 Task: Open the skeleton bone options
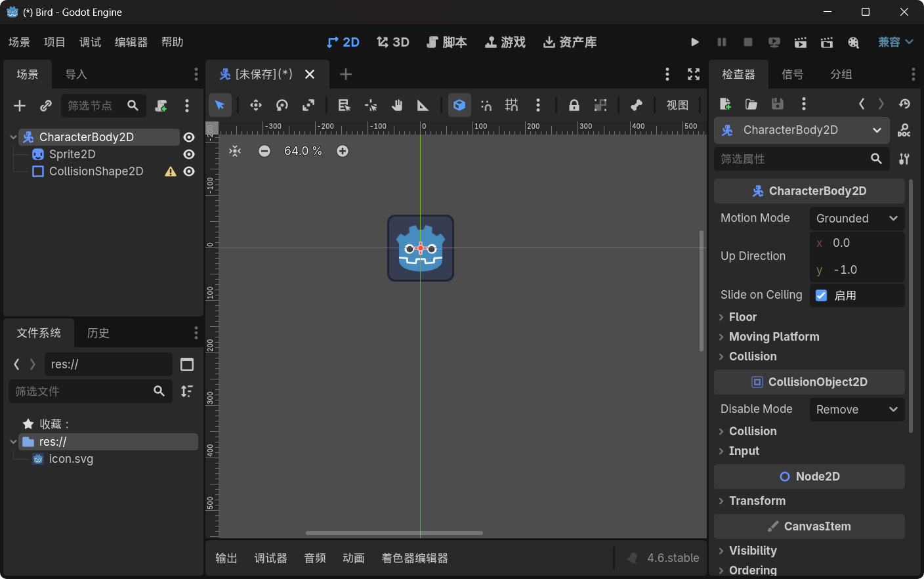pyautogui.click(x=636, y=105)
